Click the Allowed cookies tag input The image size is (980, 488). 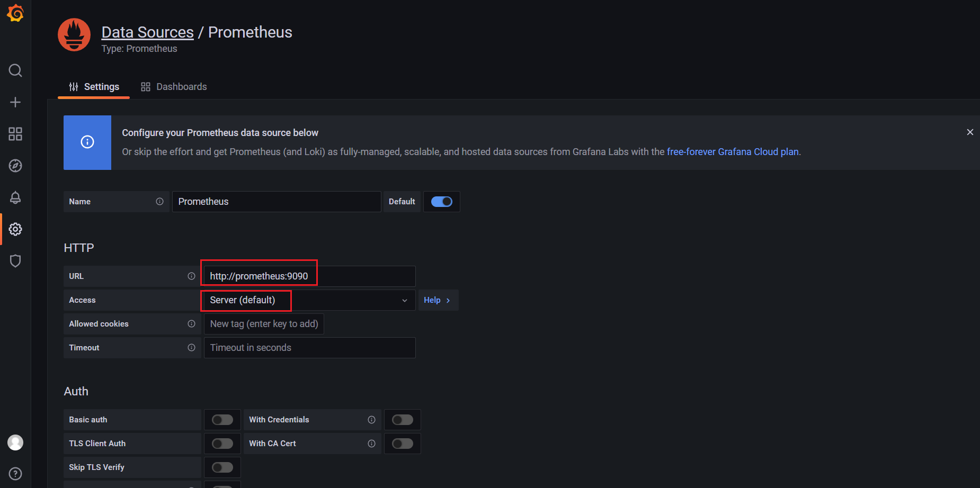264,324
